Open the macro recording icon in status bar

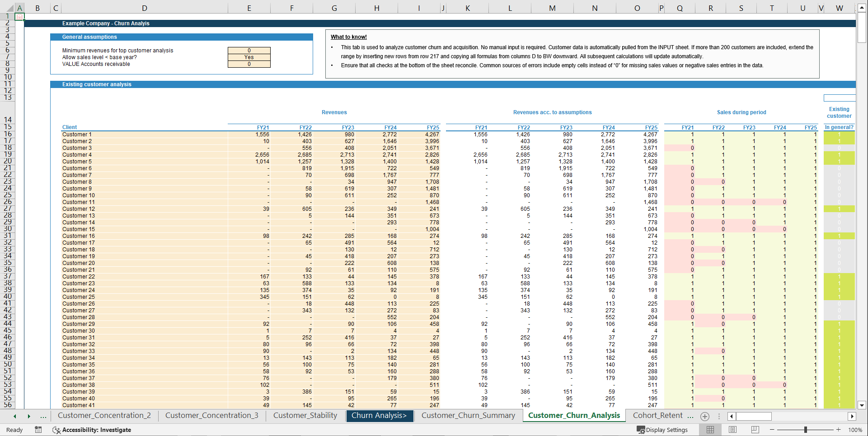click(38, 430)
